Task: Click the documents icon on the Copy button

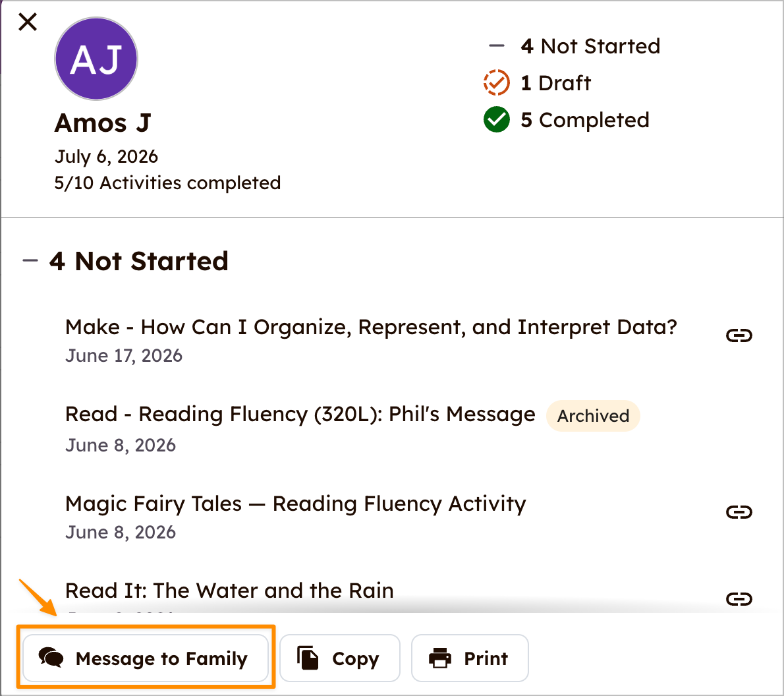Action: [x=308, y=658]
